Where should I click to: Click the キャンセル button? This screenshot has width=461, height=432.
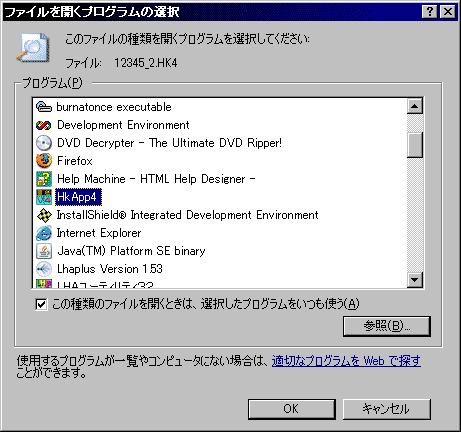[387, 409]
